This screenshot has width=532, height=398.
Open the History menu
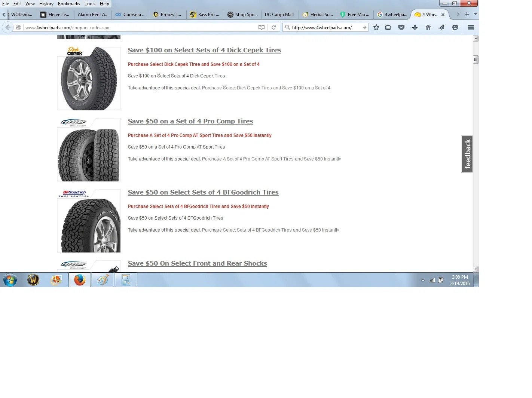point(46,4)
